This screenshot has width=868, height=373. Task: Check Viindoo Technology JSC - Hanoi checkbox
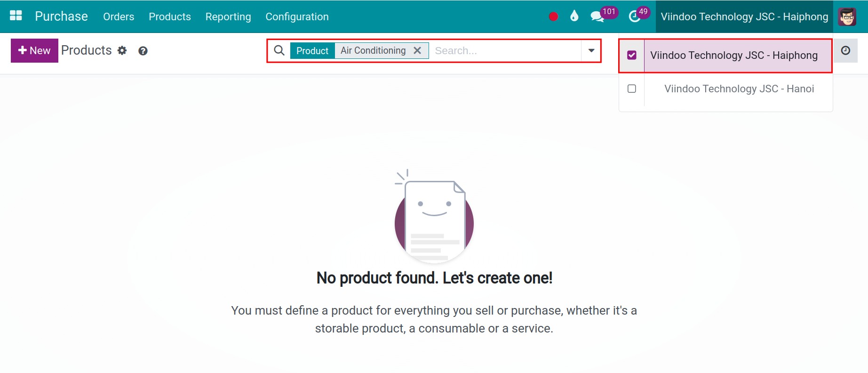click(632, 89)
